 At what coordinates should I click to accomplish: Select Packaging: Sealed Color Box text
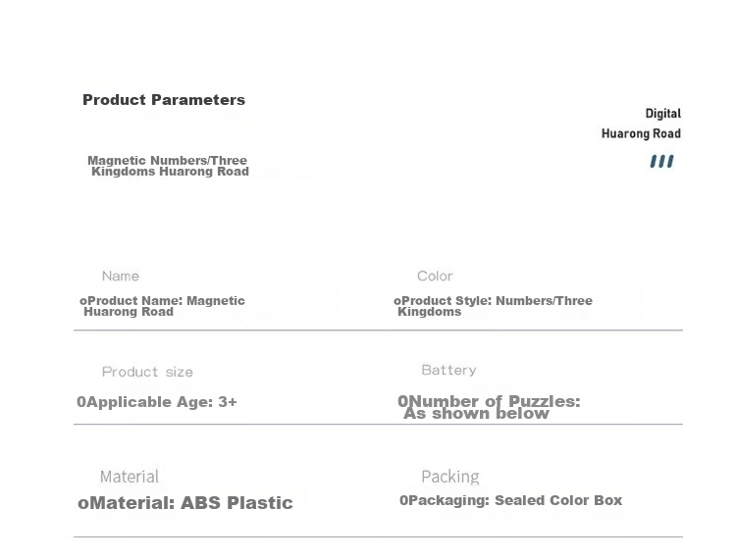[x=510, y=500]
